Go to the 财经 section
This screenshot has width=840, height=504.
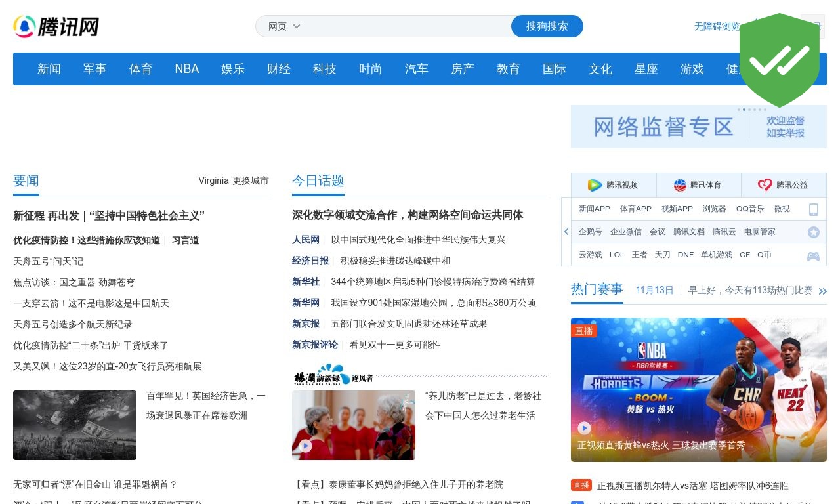tap(279, 69)
